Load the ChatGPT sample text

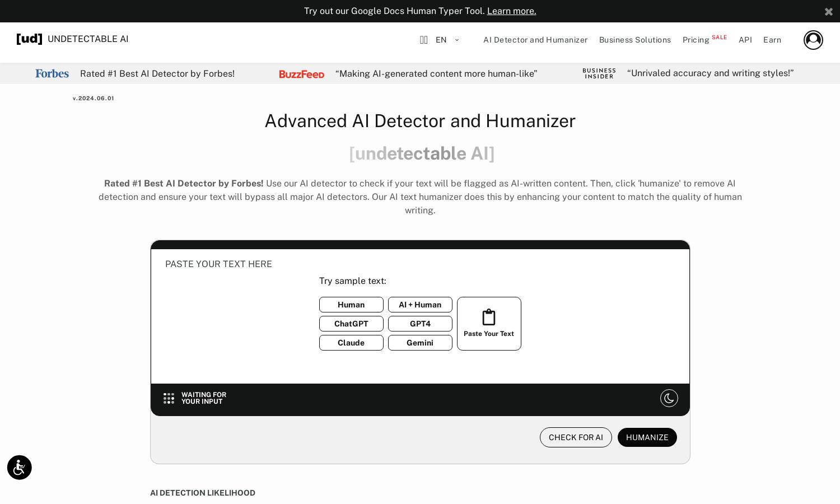click(x=351, y=324)
